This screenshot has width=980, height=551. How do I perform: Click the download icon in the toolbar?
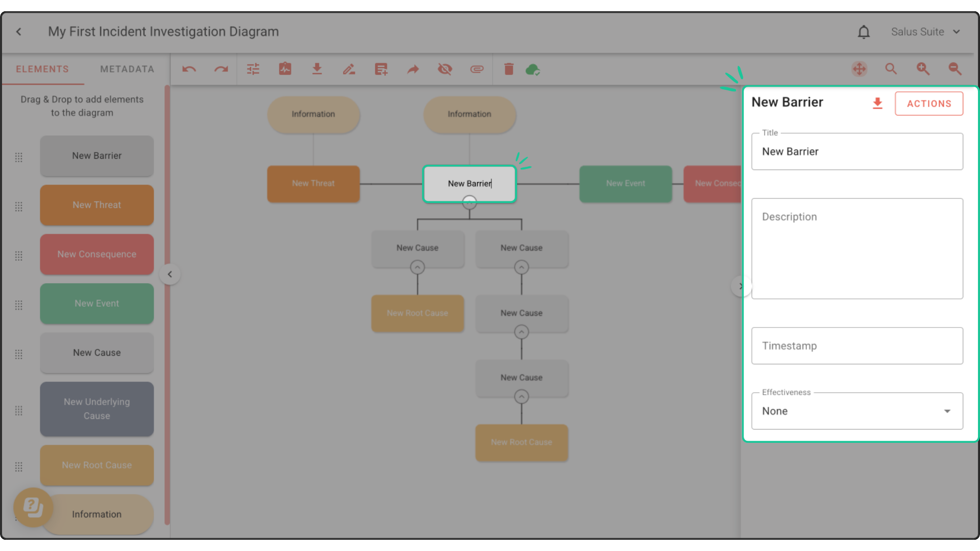pyautogui.click(x=317, y=69)
